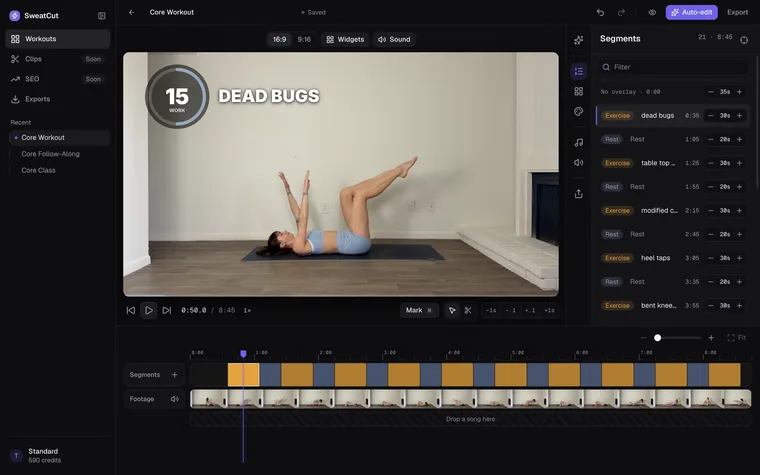The height and width of the screenshot is (475, 760).
Task: Increase the No overlay 35s duration
Action: point(739,92)
